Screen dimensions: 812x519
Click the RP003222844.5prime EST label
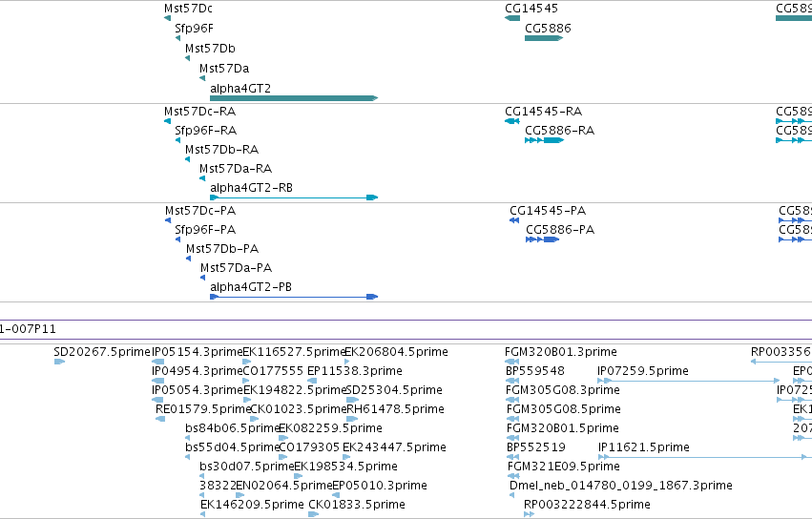[587, 505]
